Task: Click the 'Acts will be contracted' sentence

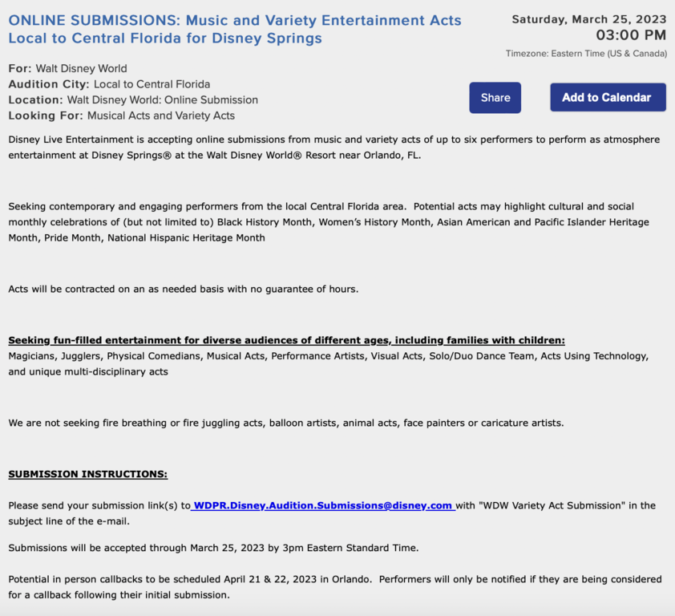Action: 183,289
